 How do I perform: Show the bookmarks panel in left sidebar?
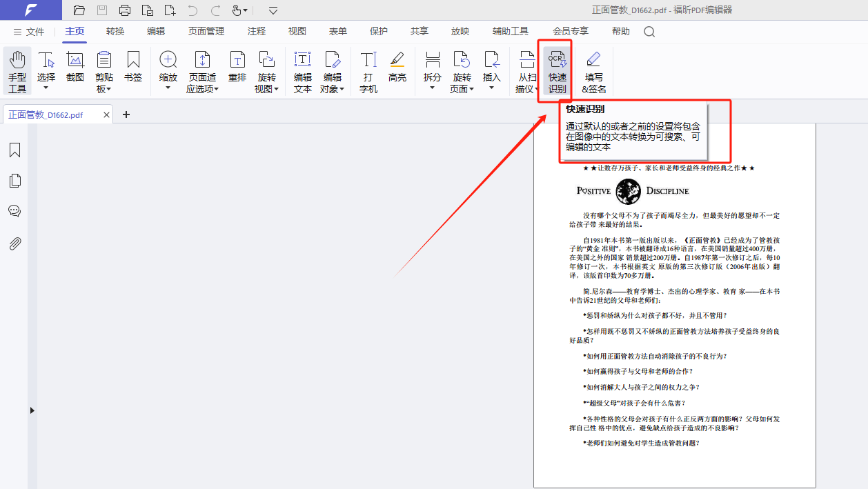14,150
